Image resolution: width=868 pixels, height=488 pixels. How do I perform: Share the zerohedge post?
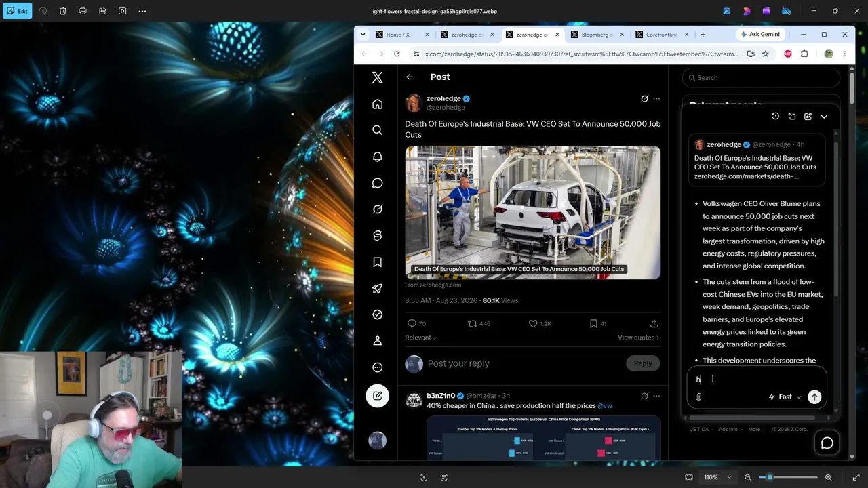pyautogui.click(x=654, y=324)
